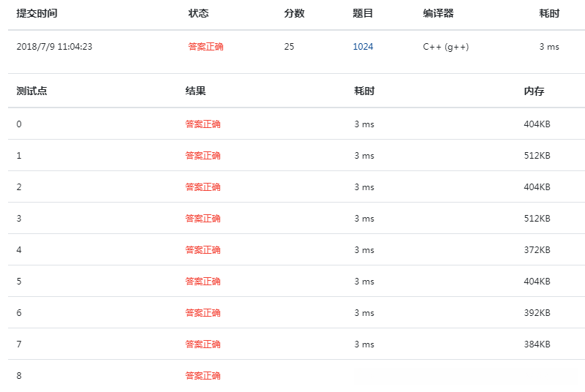Click the 编译器 column header
The width and height of the screenshot is (585, 392).
coord(438,13)
